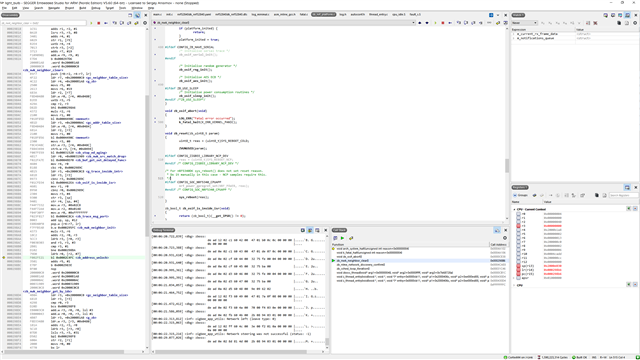The height and width of the screenshot is (360, 640).
Task: Click the green play icon in Call Stack toolbar
Action: [x=342, y=238]
